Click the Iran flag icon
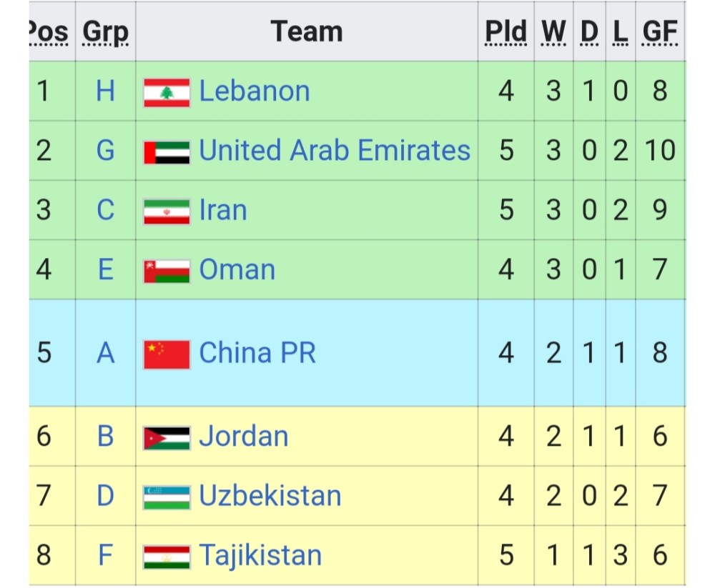Screen dimensions: 715x588 [x=167, y=211]
